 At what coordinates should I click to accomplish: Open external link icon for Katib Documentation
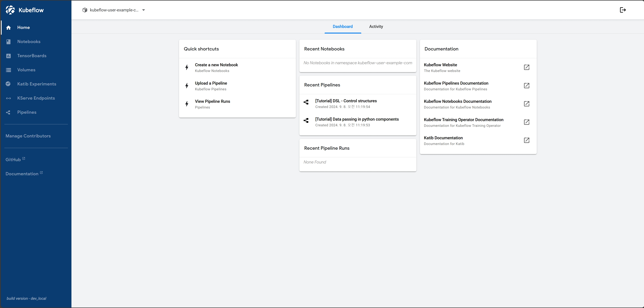[x=526, y=140]
